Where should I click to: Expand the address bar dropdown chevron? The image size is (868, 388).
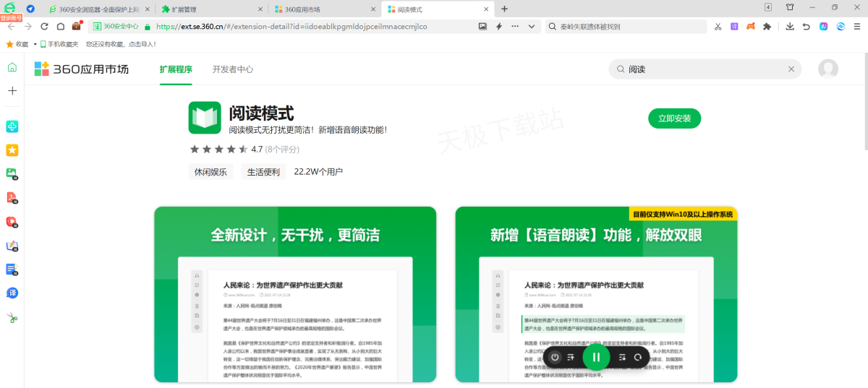point(532,26)
